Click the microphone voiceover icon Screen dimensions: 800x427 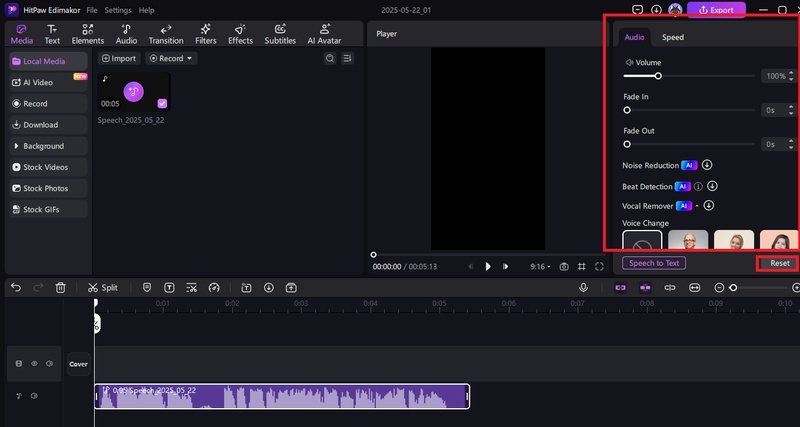click(x=583, y=287)
